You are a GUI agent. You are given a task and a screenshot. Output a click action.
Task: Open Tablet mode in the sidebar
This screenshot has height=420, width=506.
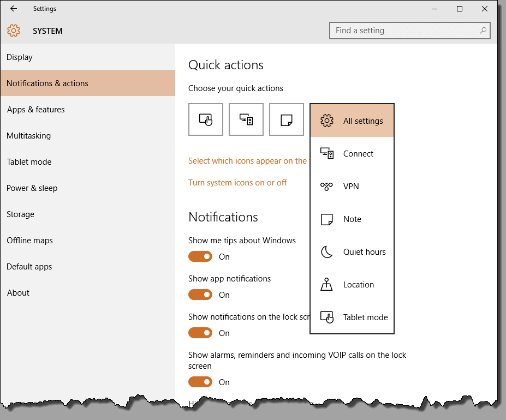click(x=88, y=161)
